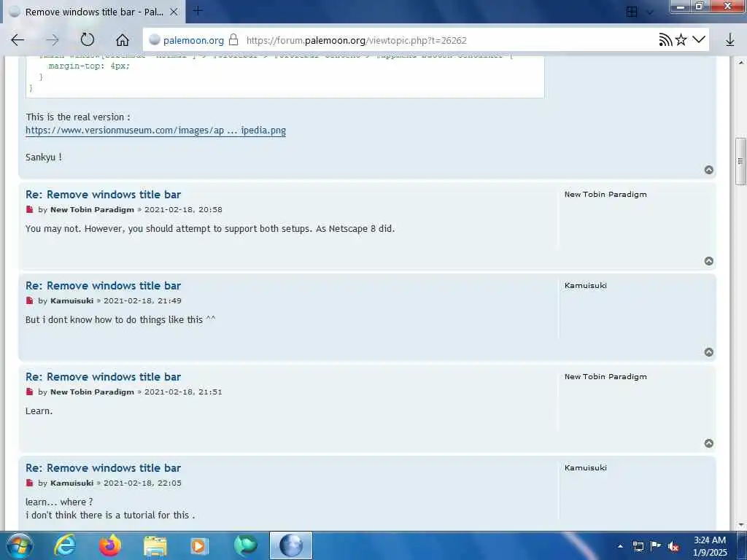Image resolution: width=747 pixels, height=560 pixels.
Task: Click the vertical scrollbar thumb
Action: click(740, 161)
